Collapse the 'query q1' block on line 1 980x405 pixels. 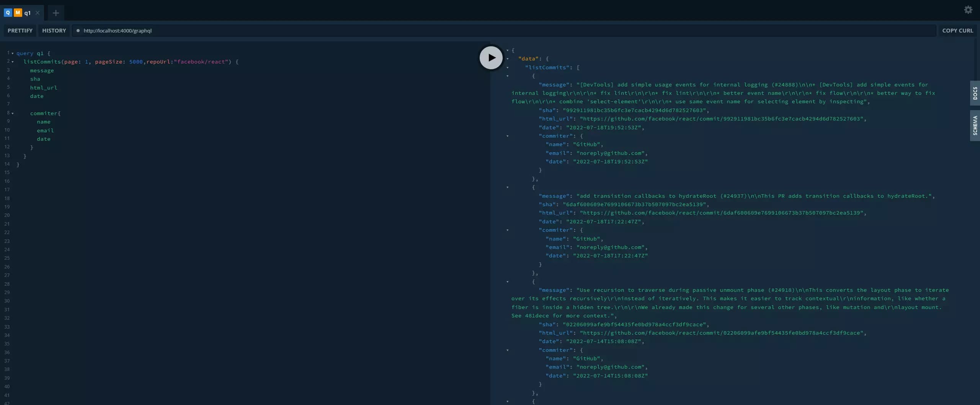point(13,54)
